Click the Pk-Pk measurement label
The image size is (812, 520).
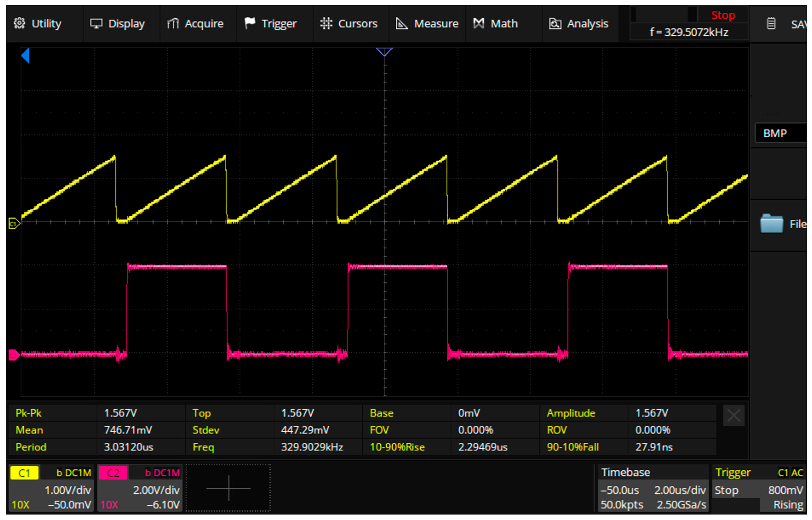coord(28,413)
